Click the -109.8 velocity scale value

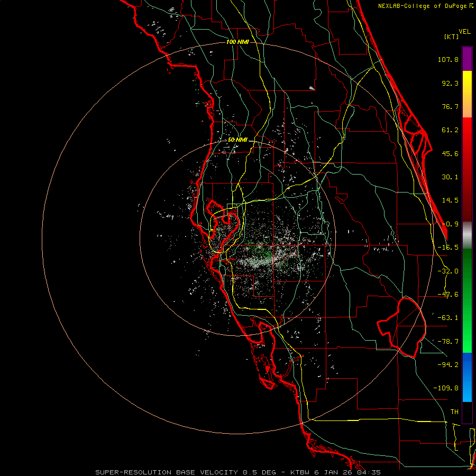(446, 388)
